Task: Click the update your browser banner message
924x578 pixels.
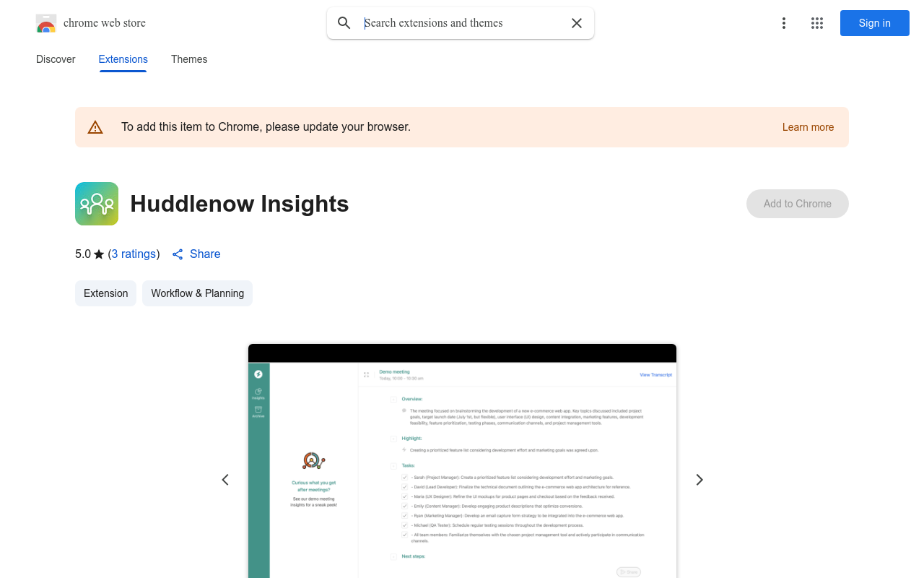Action: tap(266, 127)
